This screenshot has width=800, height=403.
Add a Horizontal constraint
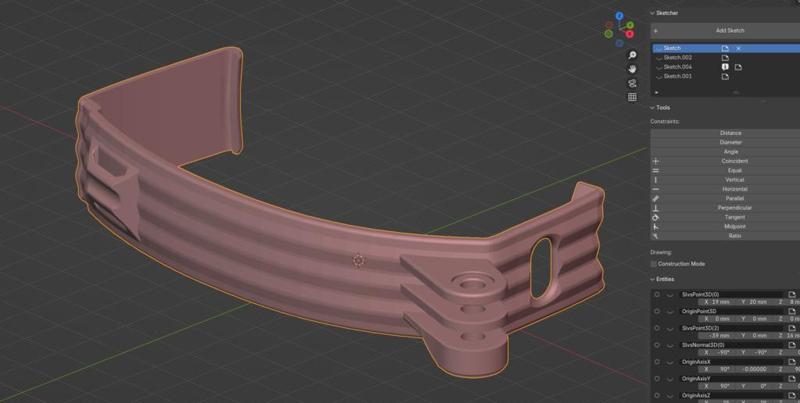tap(725, 189)
